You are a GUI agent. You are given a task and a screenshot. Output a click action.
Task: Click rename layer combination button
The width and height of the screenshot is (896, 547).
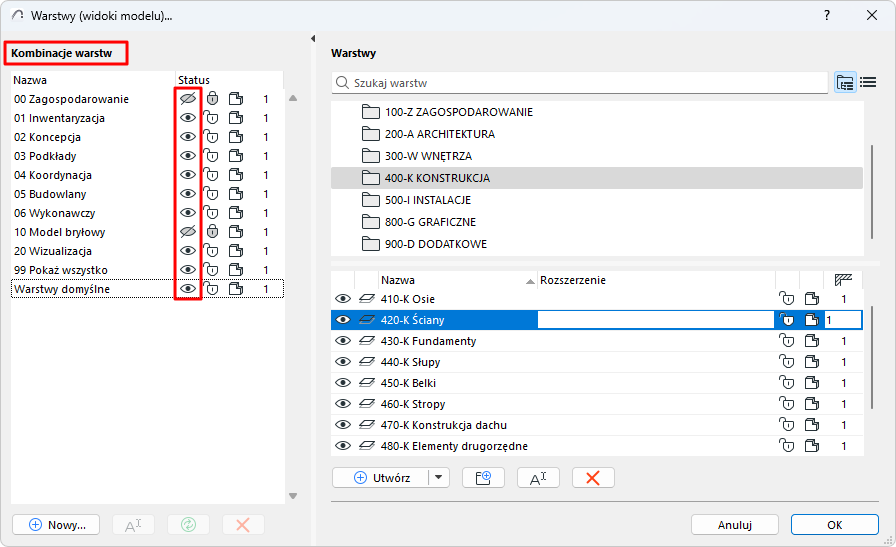click(x=133, y=525)
